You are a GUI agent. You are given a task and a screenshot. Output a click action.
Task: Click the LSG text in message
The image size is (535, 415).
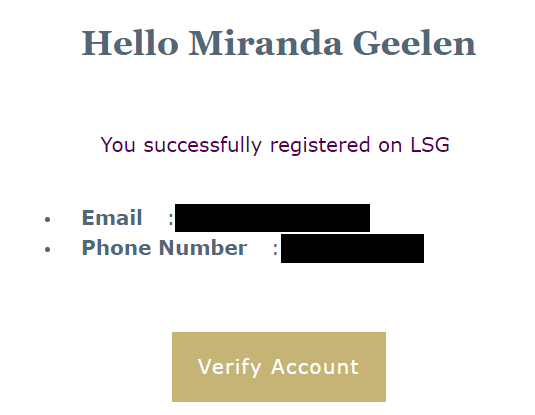[x=430, y=145]
